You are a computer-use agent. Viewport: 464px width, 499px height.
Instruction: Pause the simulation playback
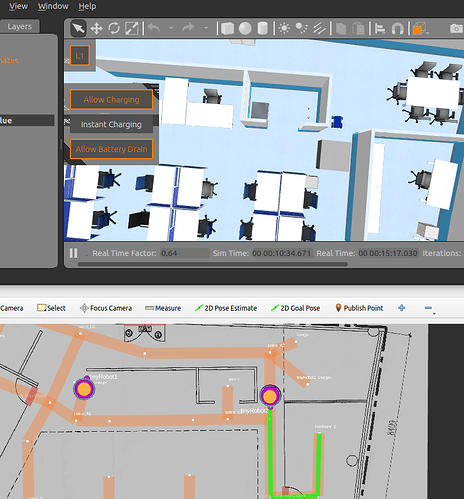(74, 253)
